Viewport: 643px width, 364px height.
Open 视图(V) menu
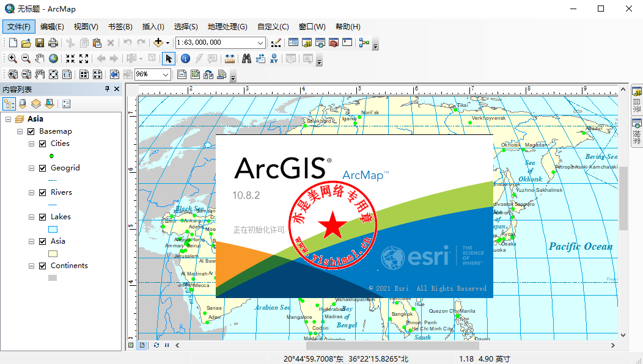(86, 27)
